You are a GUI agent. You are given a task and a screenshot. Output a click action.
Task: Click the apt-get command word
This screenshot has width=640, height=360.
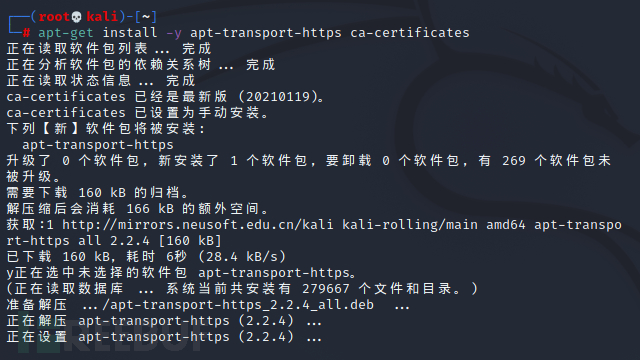coord(66,33)
